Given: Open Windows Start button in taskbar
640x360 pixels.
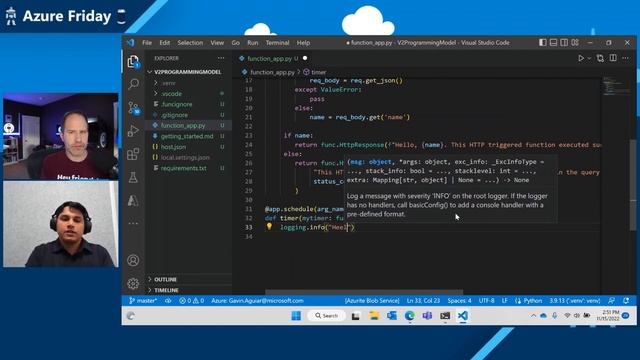Looking at the screenshot, I should [x=296, y=316].
